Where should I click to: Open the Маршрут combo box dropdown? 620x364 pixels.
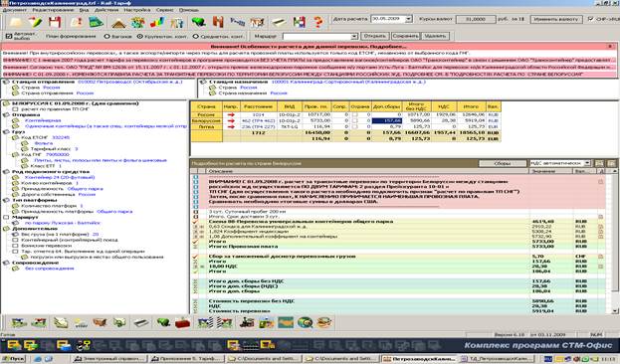354,37
